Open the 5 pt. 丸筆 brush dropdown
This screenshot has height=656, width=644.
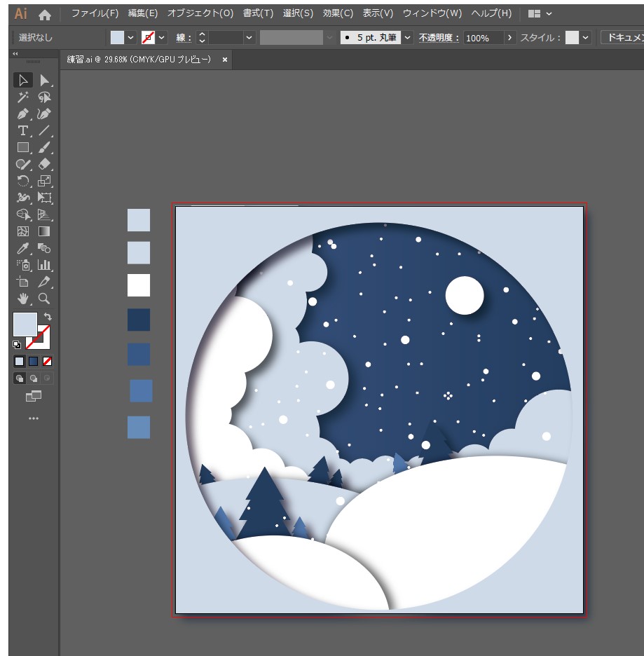point(407,38)
